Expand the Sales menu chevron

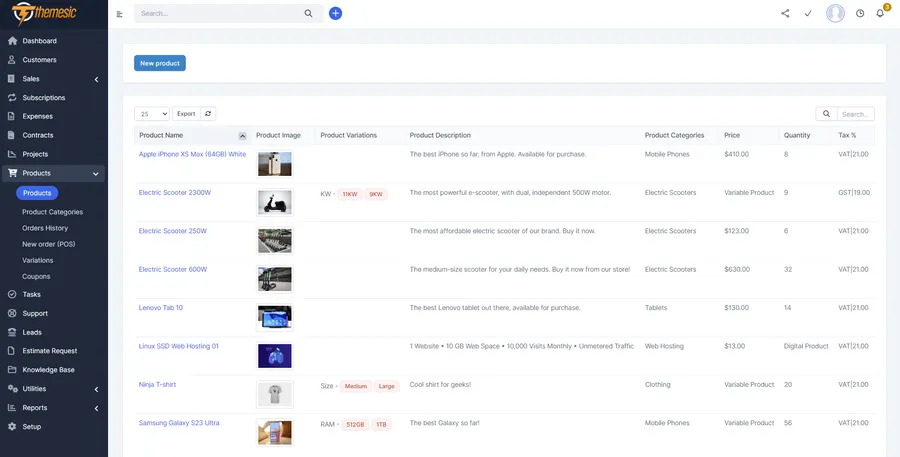pos(96,79)
